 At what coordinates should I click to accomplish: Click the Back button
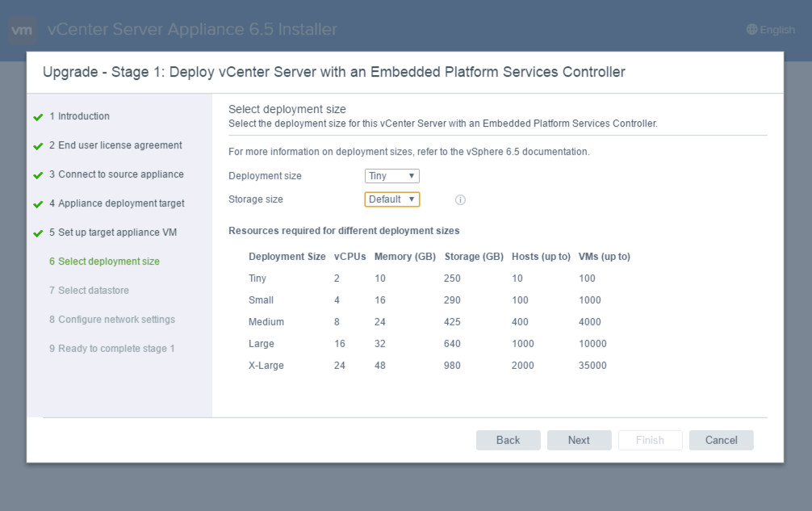pyautogui.click(x=508, y=440)
